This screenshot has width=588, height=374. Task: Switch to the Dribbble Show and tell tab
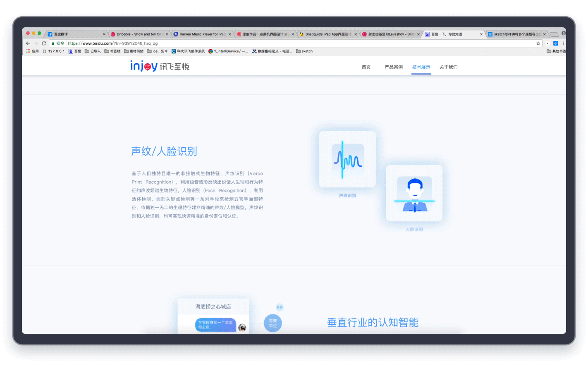click(139, 34)
